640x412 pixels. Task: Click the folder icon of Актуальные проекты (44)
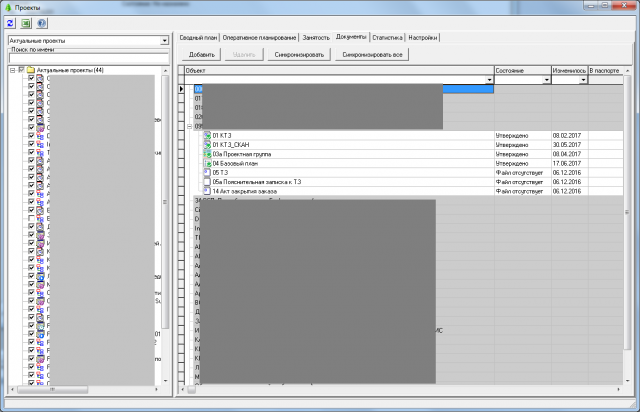click(x=31, y=70)
